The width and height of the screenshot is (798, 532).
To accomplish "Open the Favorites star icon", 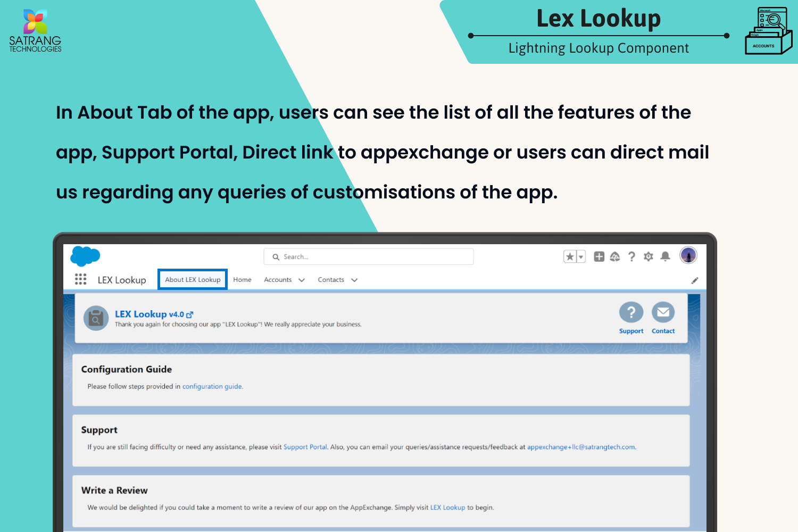I will tap(570, 257).
